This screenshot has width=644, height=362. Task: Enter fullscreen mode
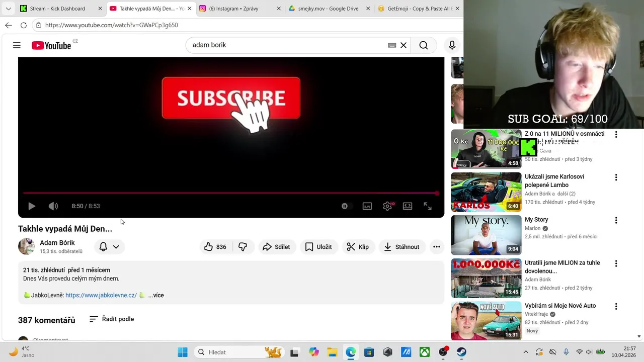(428, 206)
